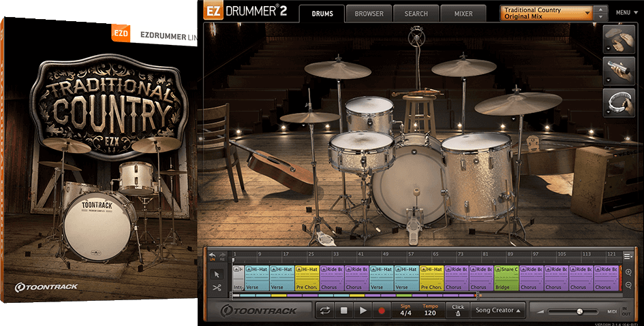This screenshot has height=326, width=644.
Task: Select the Chorus block starting at bar 33
Action: (x=332, y=278)
